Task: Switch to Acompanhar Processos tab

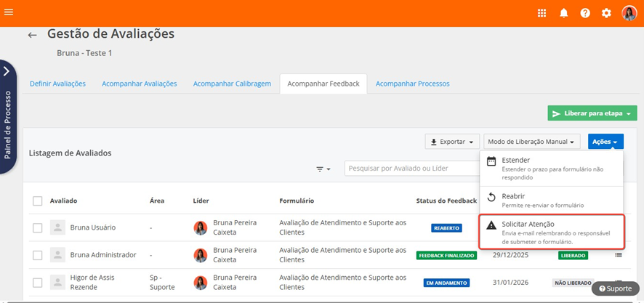Action: click(412, 84)
